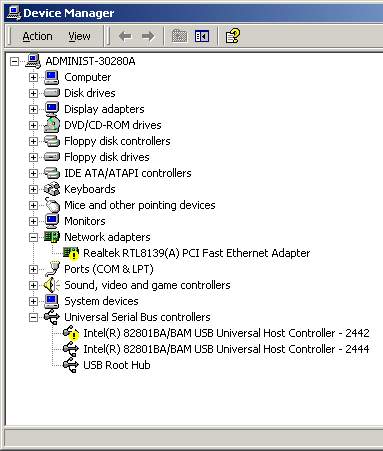Screen dimensions: 383x451
Task: Expand the Disk drives category
Action: click(33, 93)
